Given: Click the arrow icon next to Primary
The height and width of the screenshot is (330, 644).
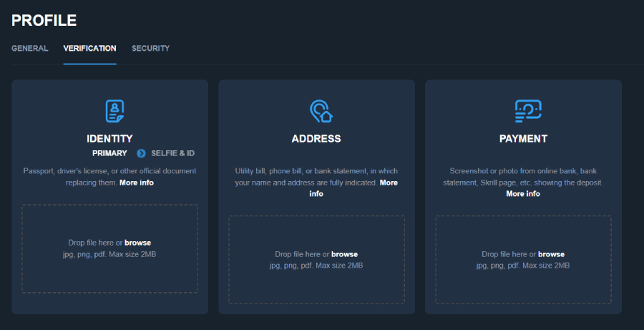Looking at the screenshot, I should [x=141, y=153].
